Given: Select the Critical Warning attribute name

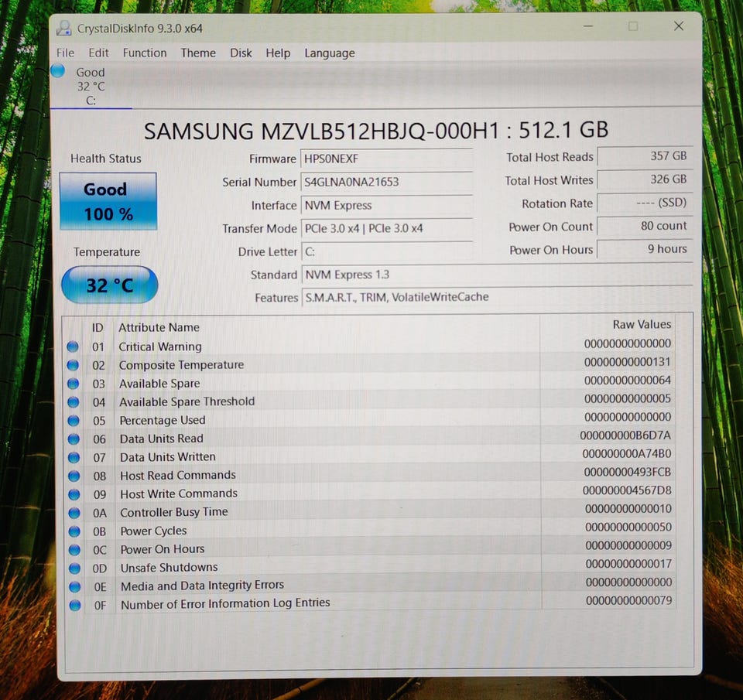Looking at the screenshot, I should pyautogui.click(x=160, y=347).
